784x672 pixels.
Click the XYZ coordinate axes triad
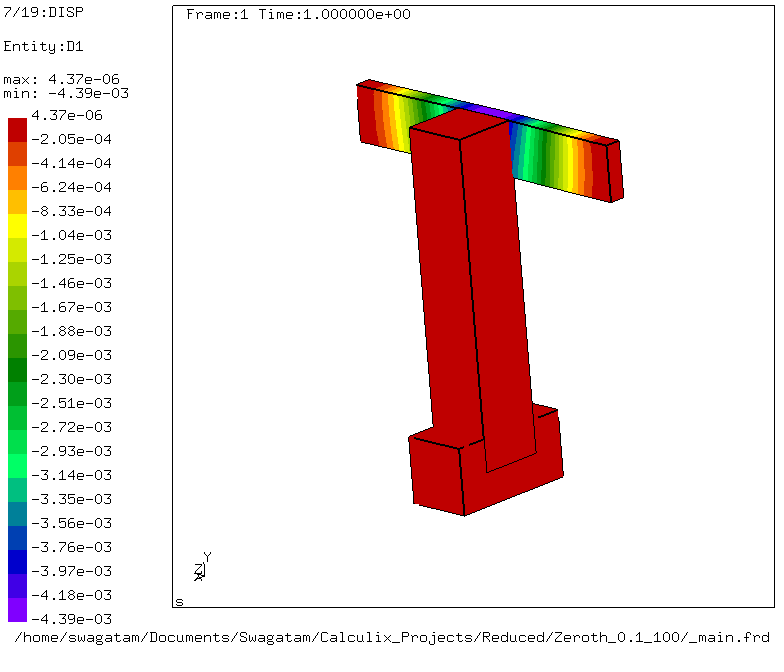click(x=202, y=566)
